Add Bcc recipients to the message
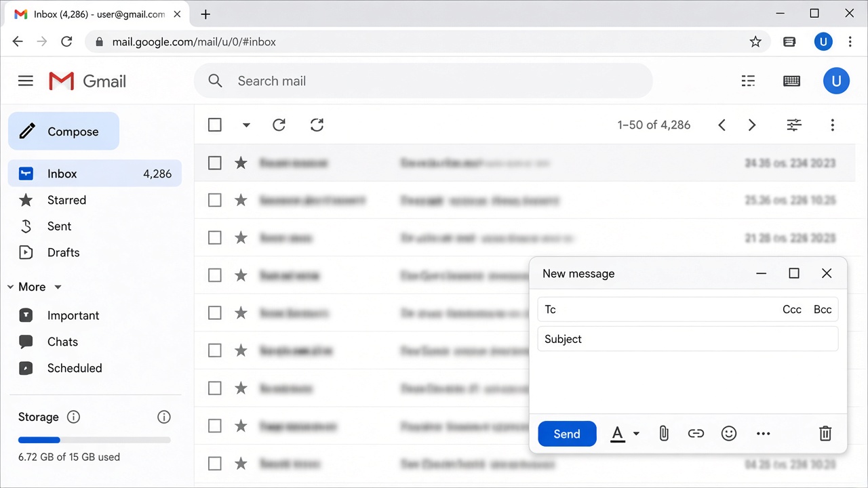 click(x=823, y=310)
